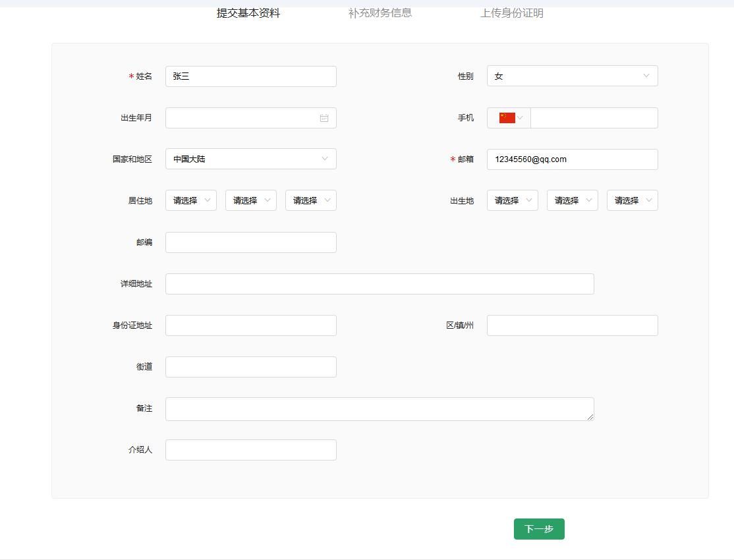Expand the 国家和地区 dropdown showing 中国大陆
This screenshot has height=560, width=734.
click(250, 159)
